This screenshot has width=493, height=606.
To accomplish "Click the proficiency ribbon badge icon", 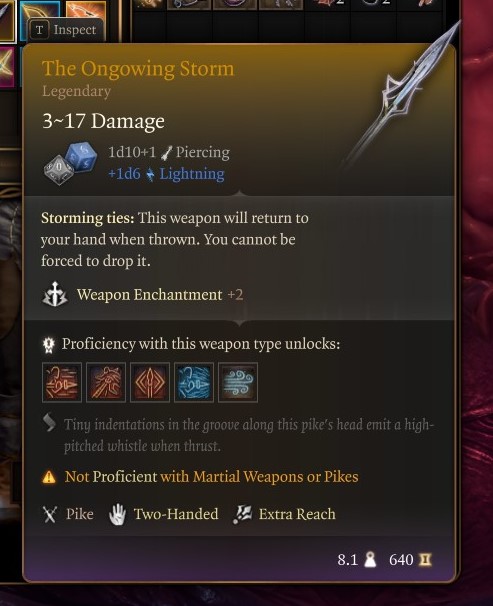I will point(49,345).
